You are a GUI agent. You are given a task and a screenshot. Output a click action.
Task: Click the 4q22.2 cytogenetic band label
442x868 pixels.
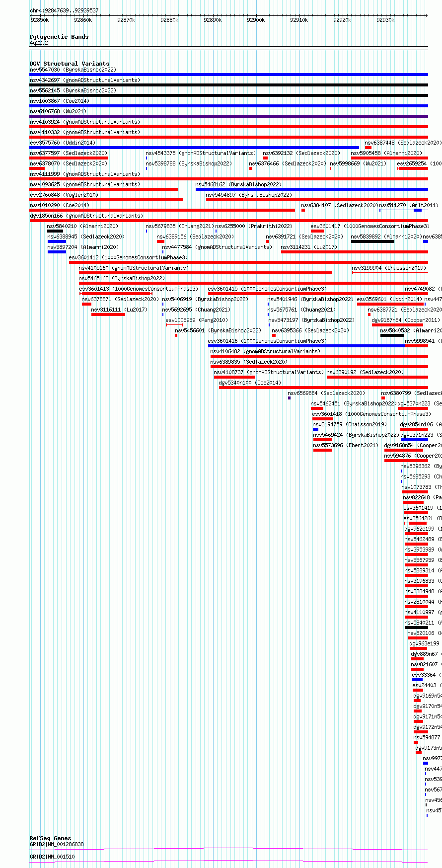pos(39,43)
